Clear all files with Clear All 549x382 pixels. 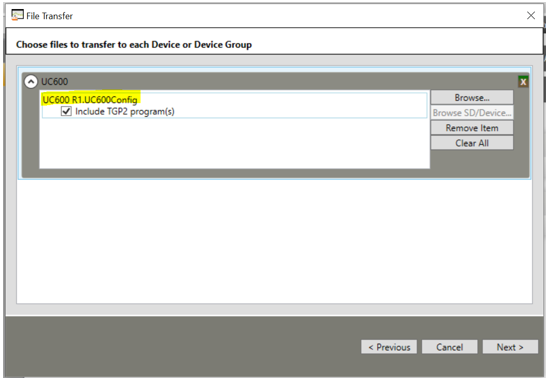click(x=472, y=143)
